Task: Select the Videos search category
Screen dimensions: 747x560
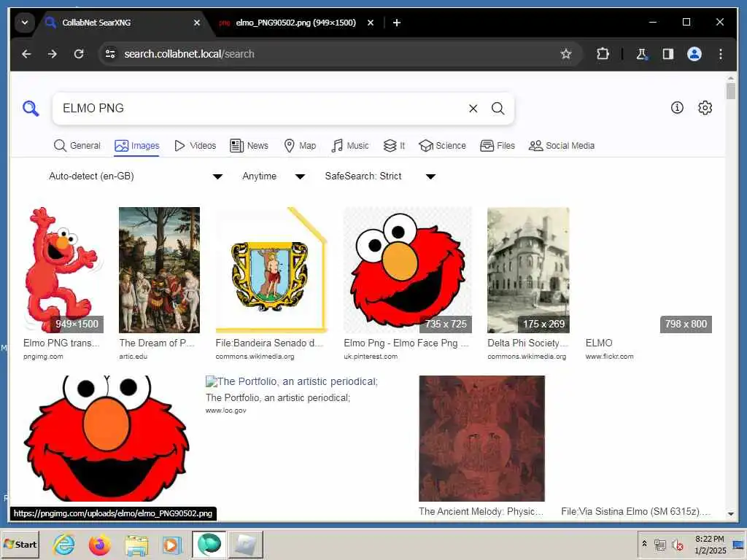Action: point(195,146)
